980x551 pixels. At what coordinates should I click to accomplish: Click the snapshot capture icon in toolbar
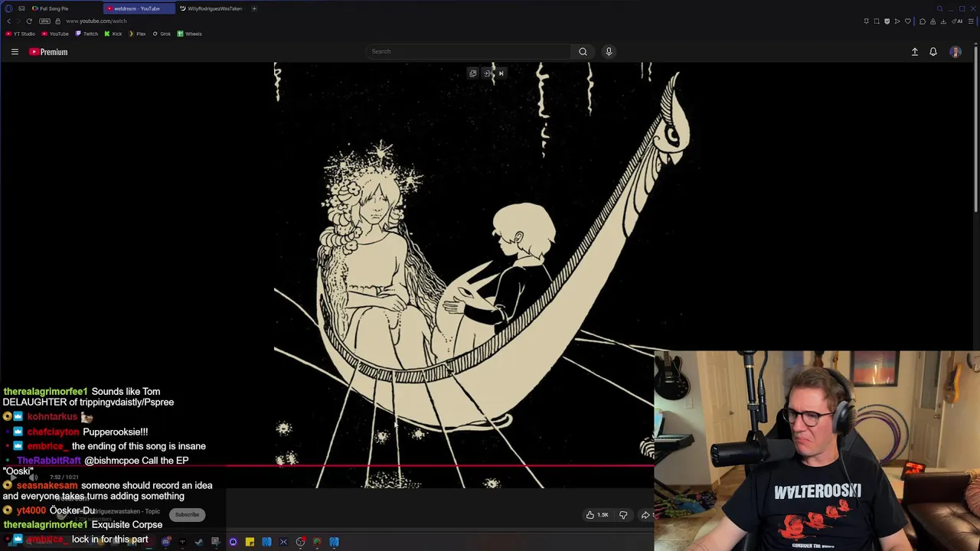pyautogui.click(x=877, y=21)
